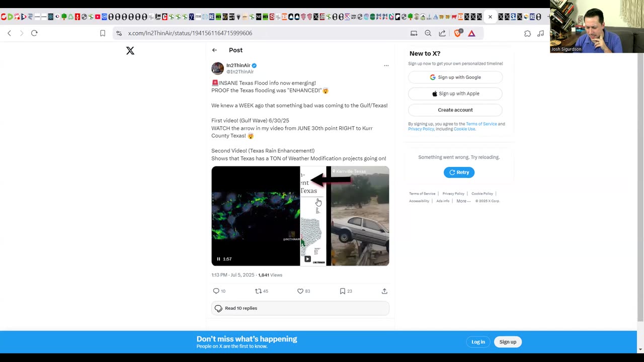644x362 pixels.
Task: Repost using the retweet icon
Action: click(258, 291)
